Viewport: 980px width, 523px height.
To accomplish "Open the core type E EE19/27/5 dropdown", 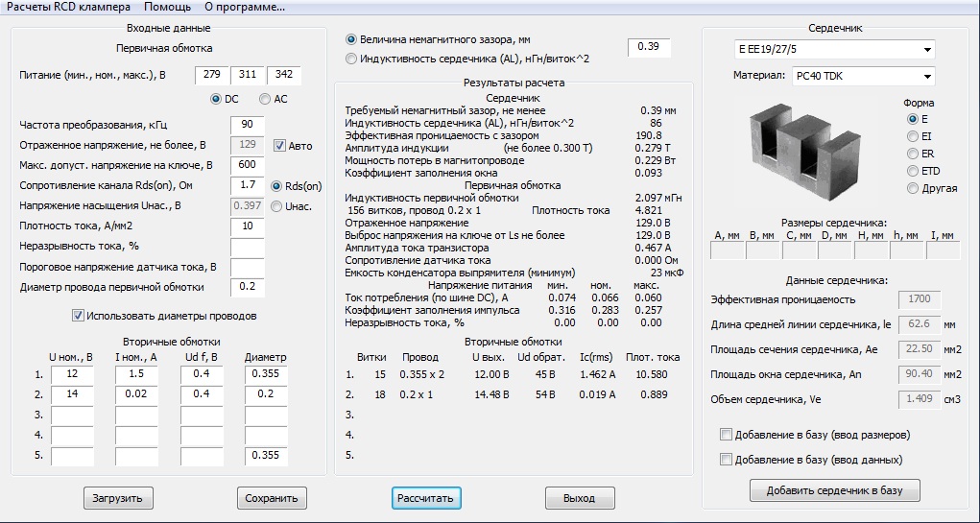I will 833,49.
